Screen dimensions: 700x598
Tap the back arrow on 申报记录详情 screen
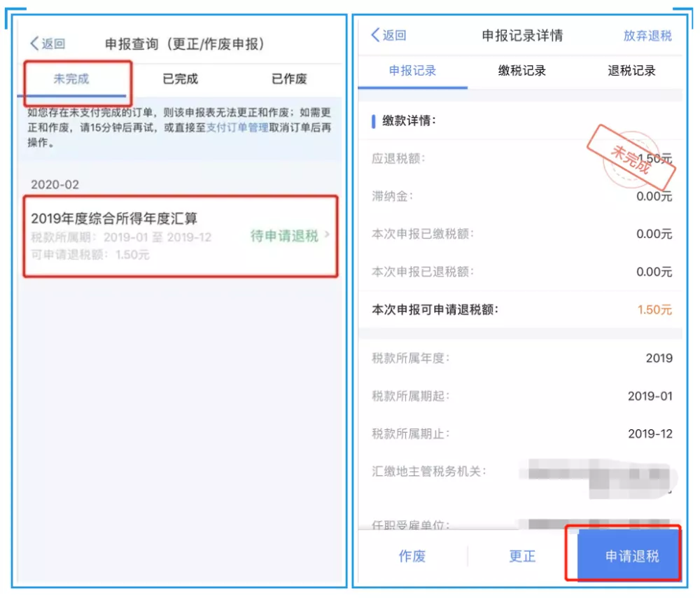375,35
